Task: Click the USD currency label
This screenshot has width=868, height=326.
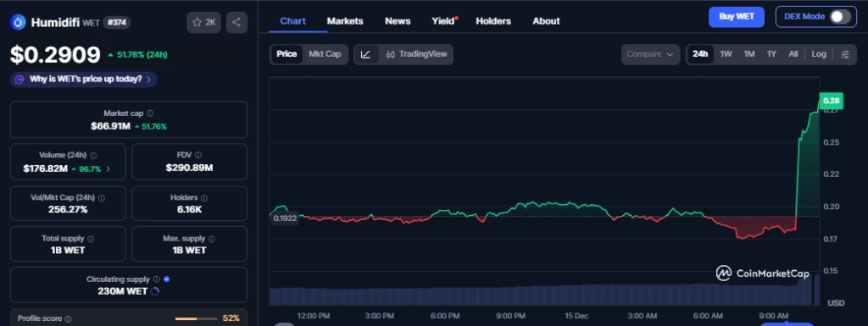Action: pos(836,303)
